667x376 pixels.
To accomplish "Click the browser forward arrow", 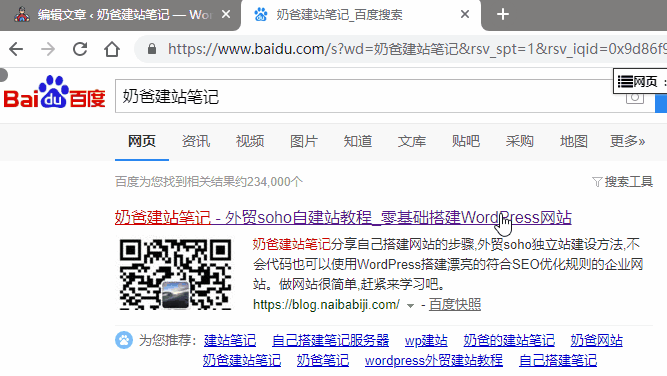I will 48,49.
